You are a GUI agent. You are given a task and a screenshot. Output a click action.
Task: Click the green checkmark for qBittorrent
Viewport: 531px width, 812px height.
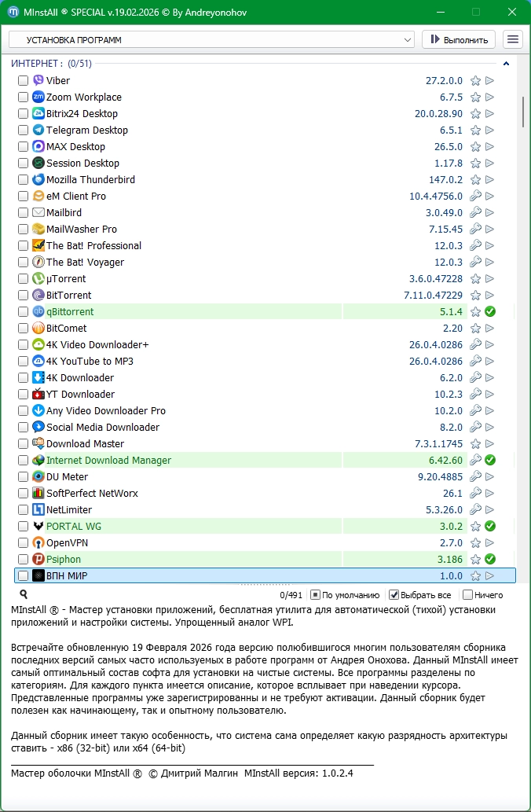490,312
